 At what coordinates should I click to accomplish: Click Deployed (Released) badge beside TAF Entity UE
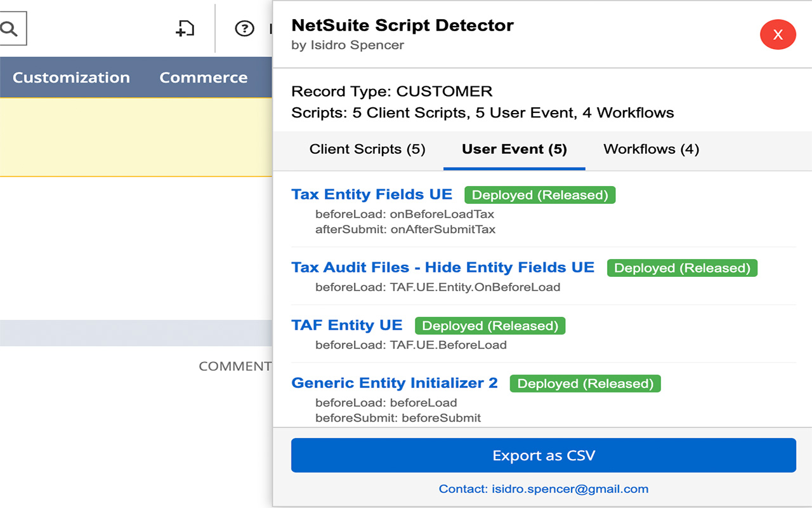click(x=490, y=326)
